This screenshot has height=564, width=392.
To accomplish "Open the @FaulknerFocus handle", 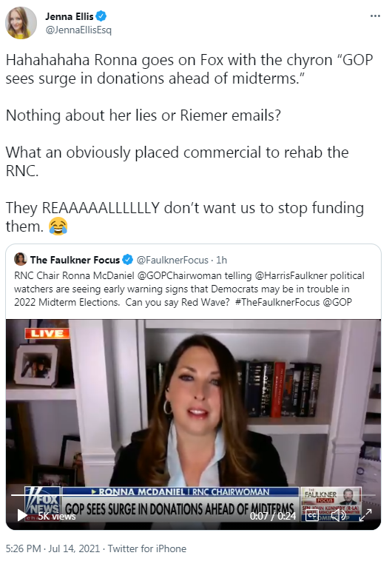I will pyautogui.click(x=172, y=260).
